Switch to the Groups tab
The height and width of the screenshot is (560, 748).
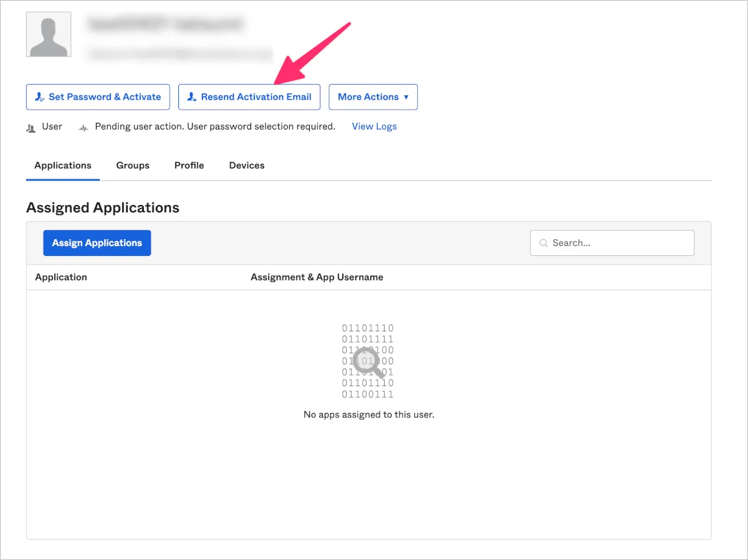pyautogui.click(x=133, y=166)
